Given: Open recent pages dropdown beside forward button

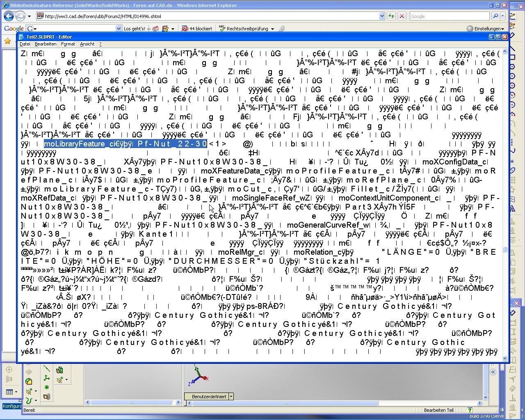Looking at the screenshot, I should click(x=29, y=16).
